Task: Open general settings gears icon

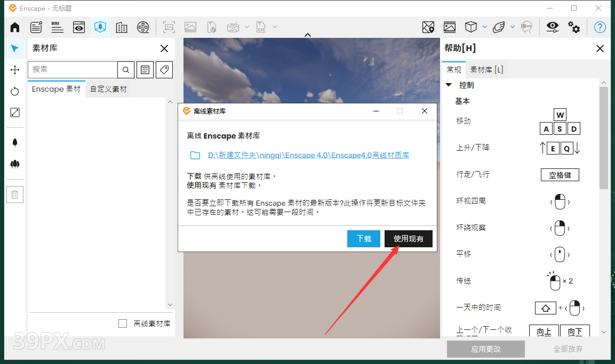Action: (574, 27)
